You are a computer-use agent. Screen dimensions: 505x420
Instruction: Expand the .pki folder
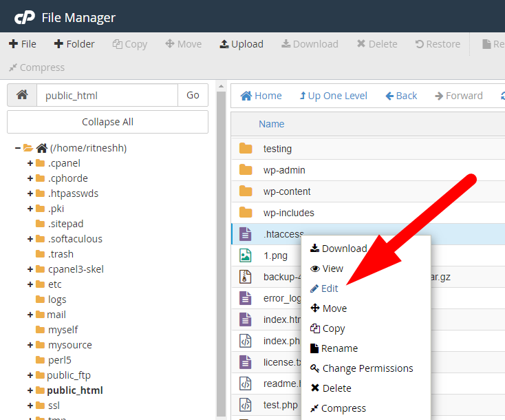pos(30,209)
